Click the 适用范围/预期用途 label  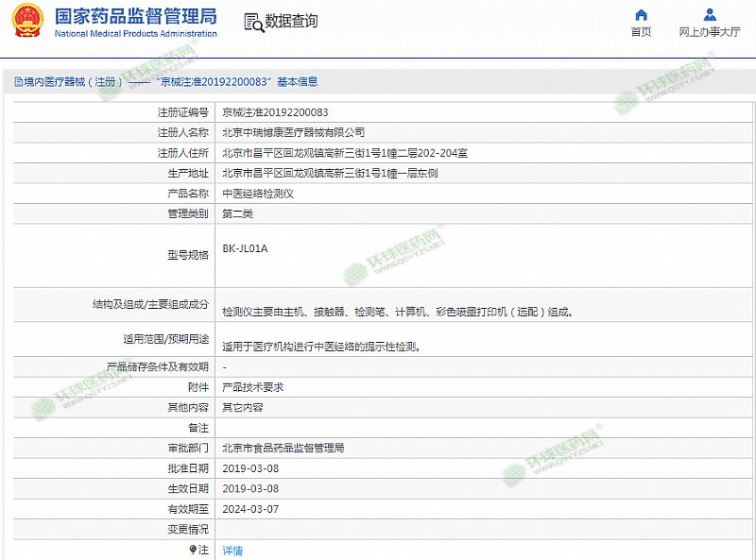pos(166,339)
